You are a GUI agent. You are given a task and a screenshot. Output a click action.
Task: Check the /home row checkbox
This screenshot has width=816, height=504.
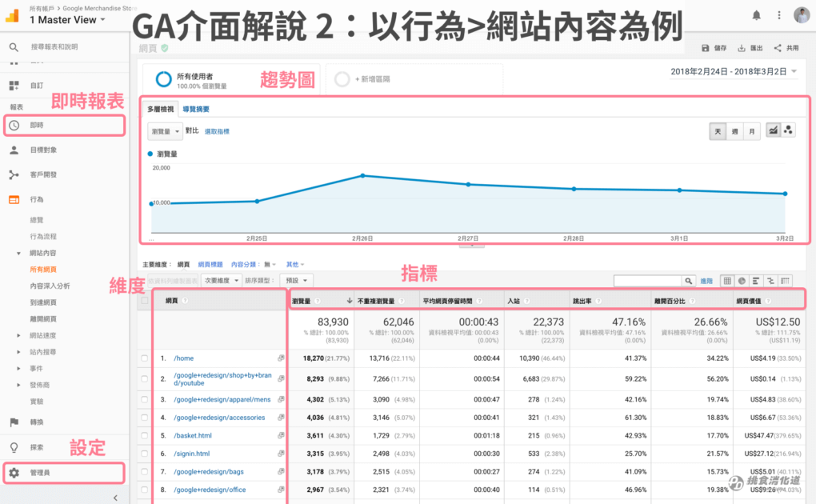click(145, 358)
